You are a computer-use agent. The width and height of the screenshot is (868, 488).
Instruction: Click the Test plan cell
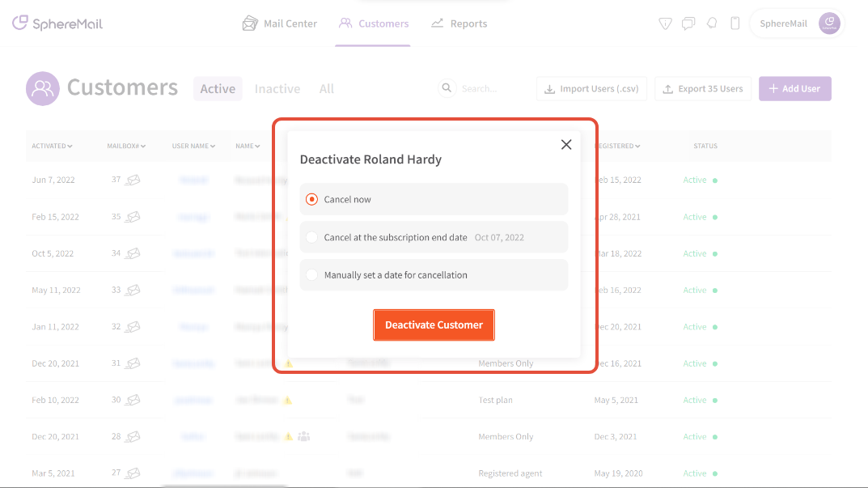[495, 400]
